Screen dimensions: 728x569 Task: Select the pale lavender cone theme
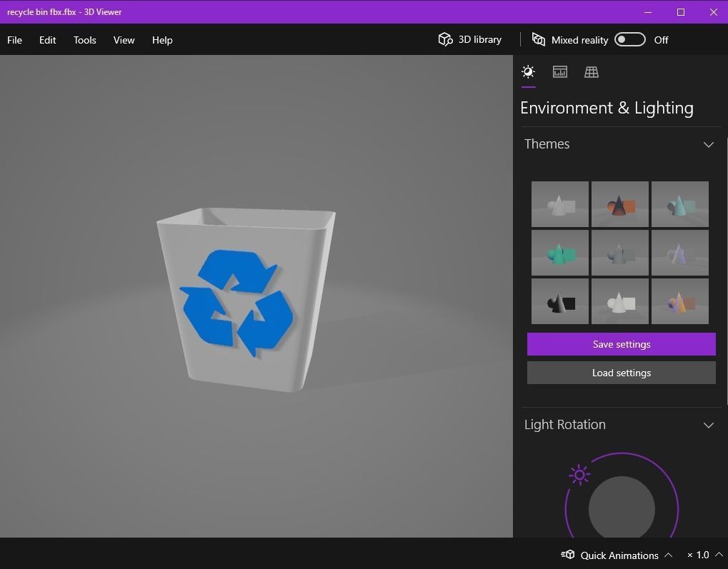pyautogui.click(x=680, y=253)
